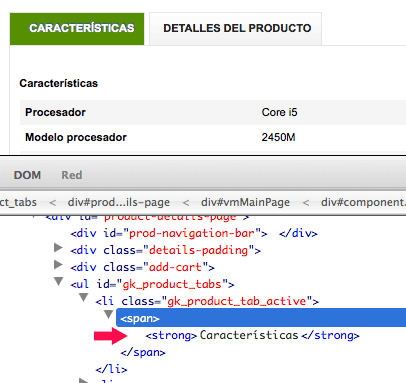Click the div#component breadcrumb item

pyautogui.click(x=363, y=202)
